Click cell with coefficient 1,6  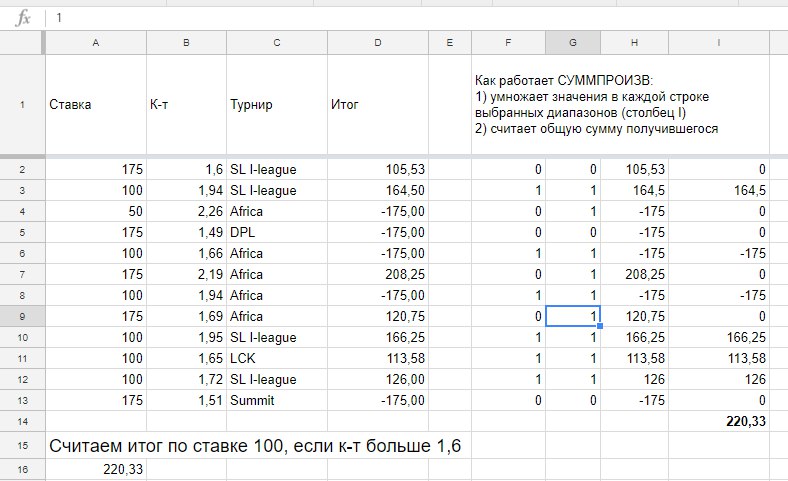186,169
